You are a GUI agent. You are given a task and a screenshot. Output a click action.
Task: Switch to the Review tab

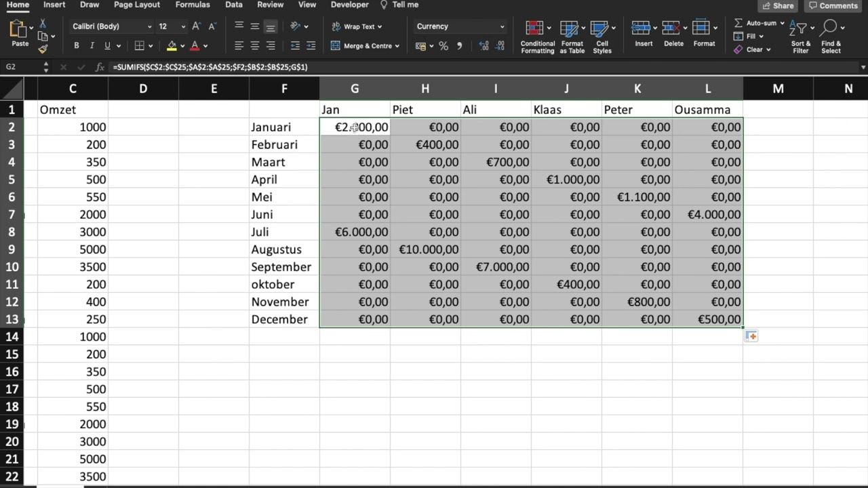tap(271, 5)
